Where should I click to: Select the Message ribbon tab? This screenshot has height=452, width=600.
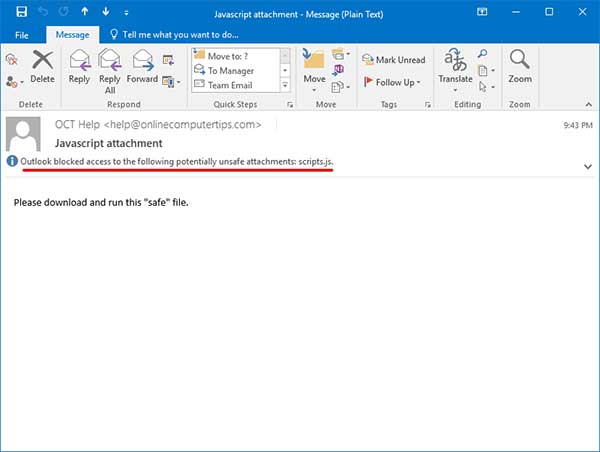click(72, 35)
